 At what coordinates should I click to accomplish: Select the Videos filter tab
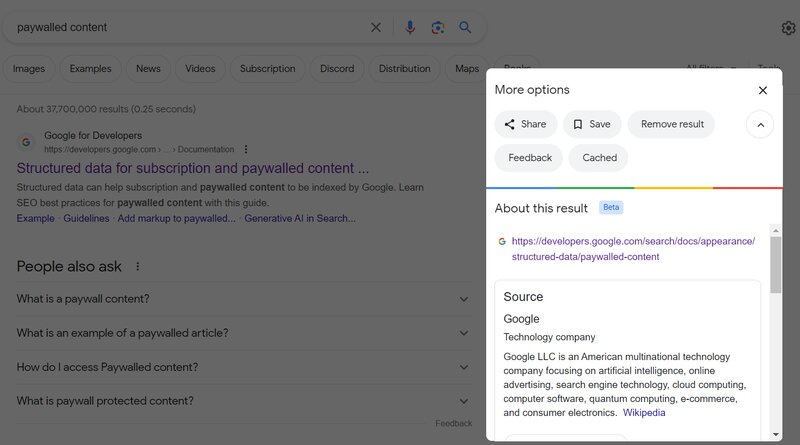(x=200, y=68)
